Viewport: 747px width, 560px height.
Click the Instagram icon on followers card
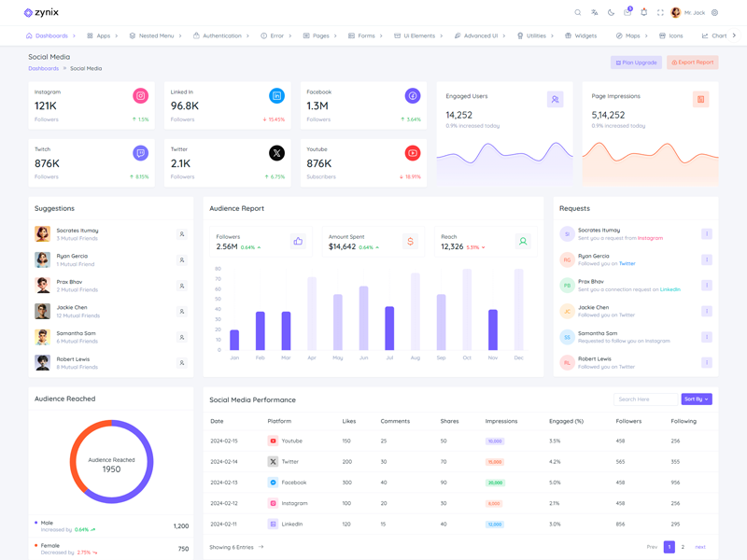coord(141,95)
